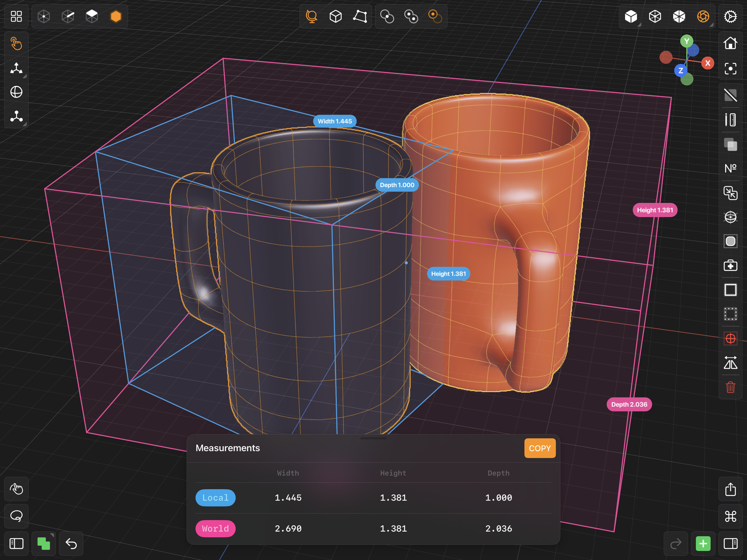This screenshot has height=560, width=747.
Task: Click the home view icon
Action: (730, 43)
